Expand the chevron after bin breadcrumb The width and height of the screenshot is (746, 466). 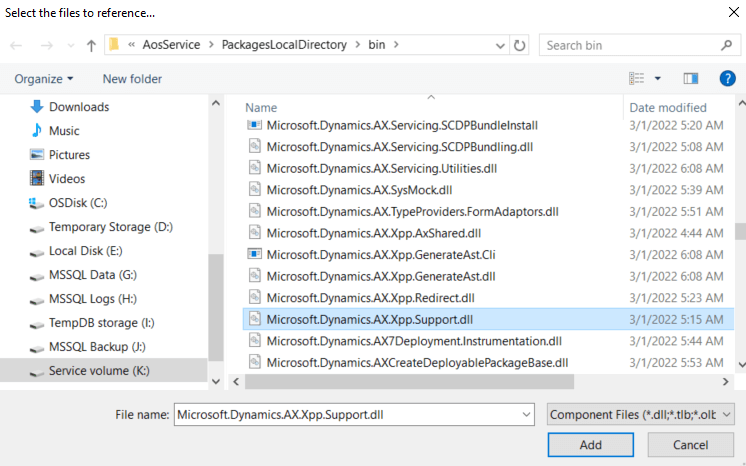coord(396,45)
